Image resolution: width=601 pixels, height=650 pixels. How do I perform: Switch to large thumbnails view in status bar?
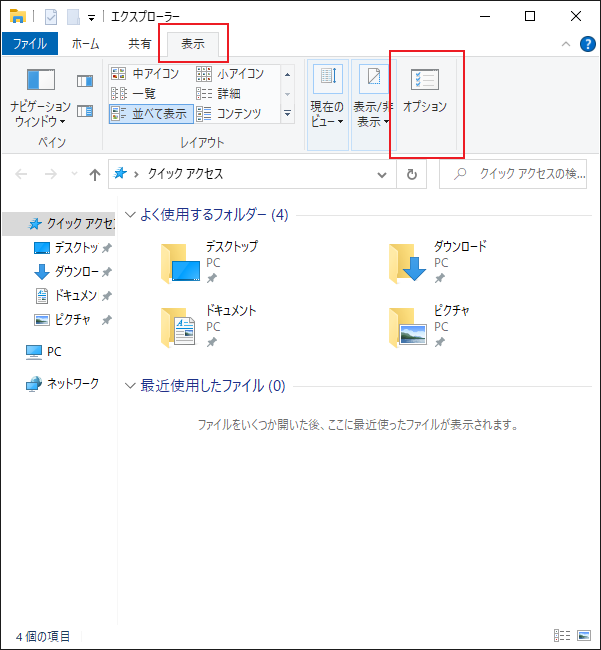[x=583, y=635]
